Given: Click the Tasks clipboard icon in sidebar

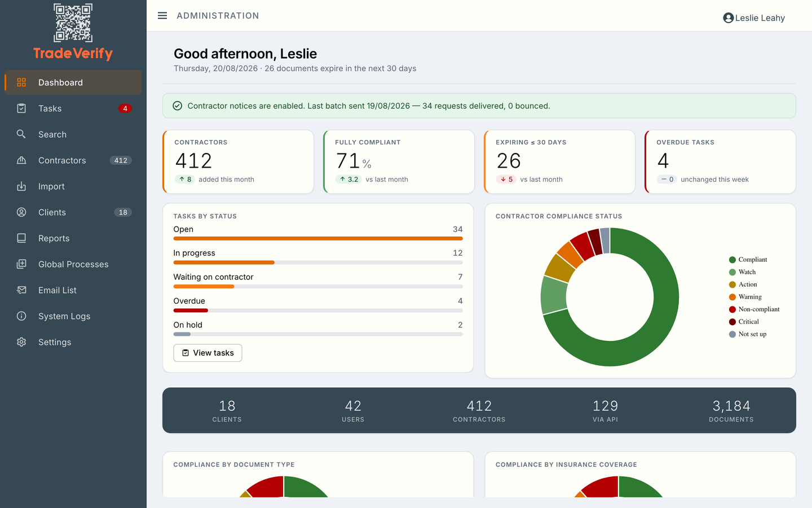Looking at the screenshot, I should coord(21,108).
